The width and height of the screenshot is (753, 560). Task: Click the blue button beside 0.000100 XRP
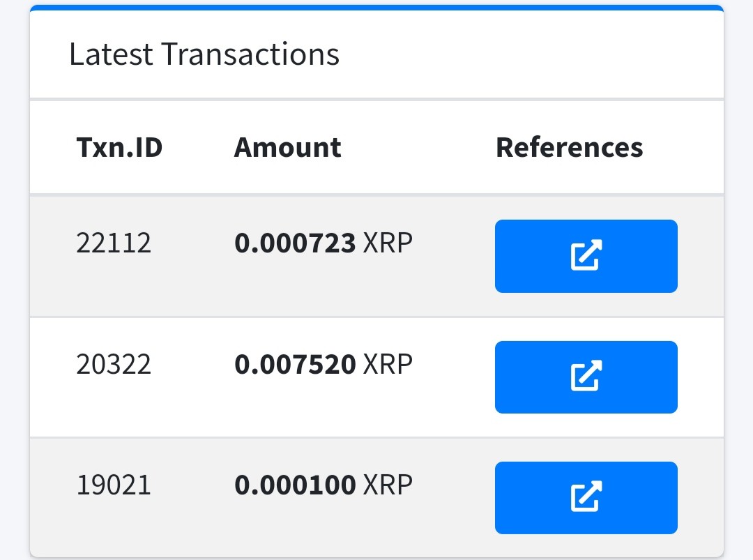click(586, 497)
